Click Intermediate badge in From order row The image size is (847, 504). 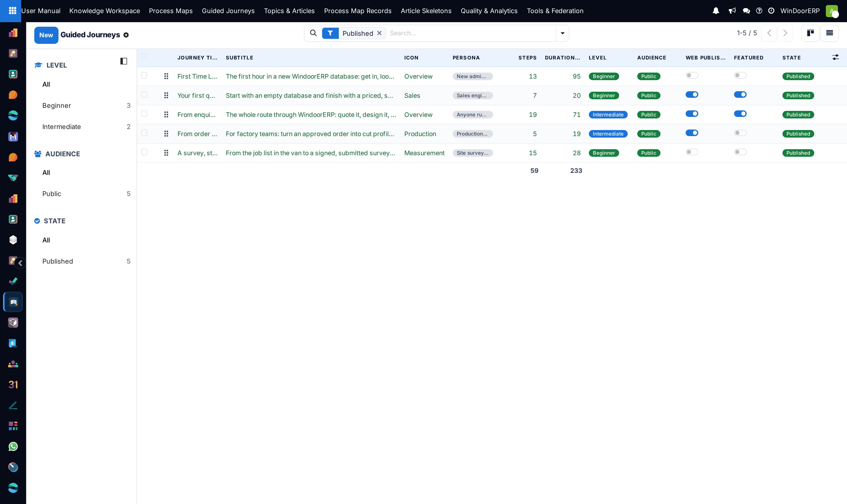point(608,134)
